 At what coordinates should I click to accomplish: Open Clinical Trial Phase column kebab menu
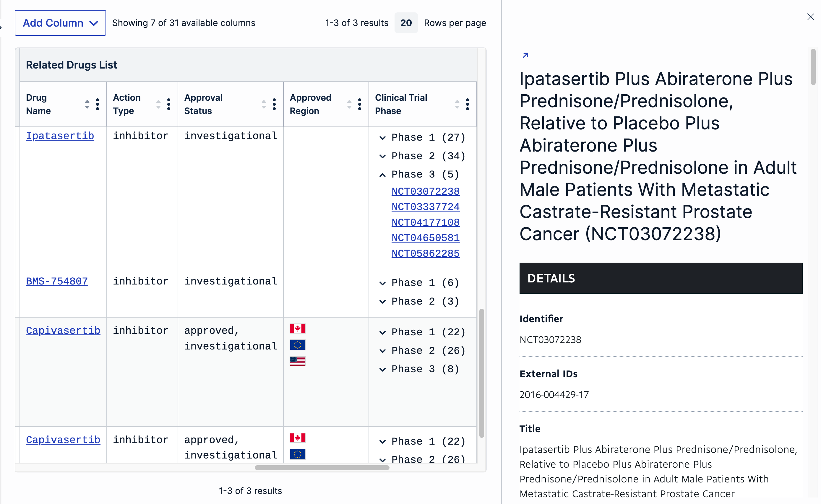(x=468, y=104)
